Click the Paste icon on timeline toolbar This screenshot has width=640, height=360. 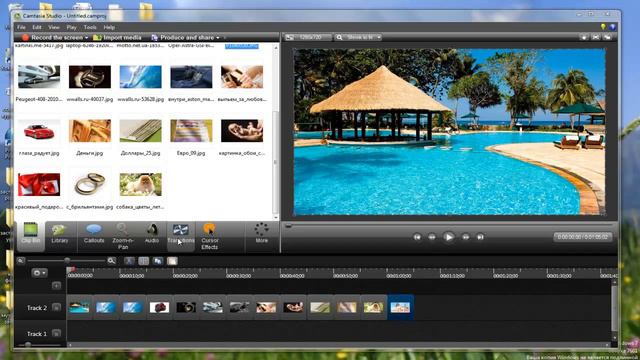(172, 261)
